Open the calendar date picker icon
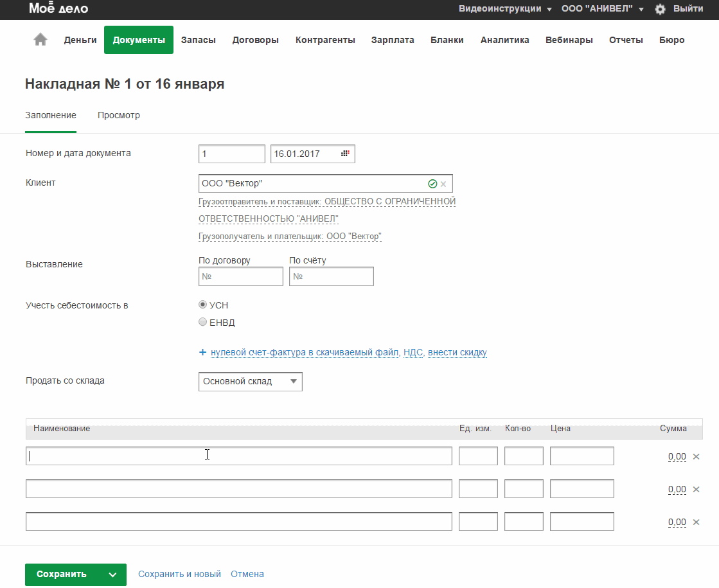719x588 pixels. [x=345, y=154]
